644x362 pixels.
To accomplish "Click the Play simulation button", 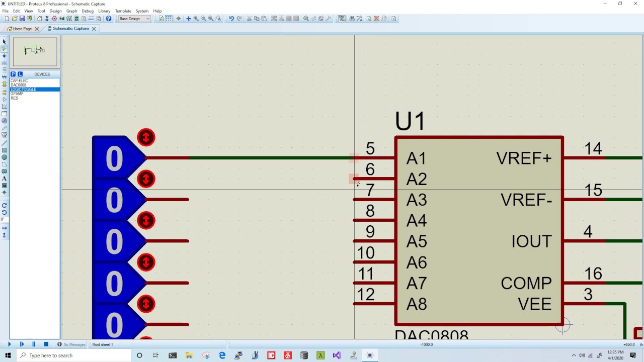I will pos(9,344).
